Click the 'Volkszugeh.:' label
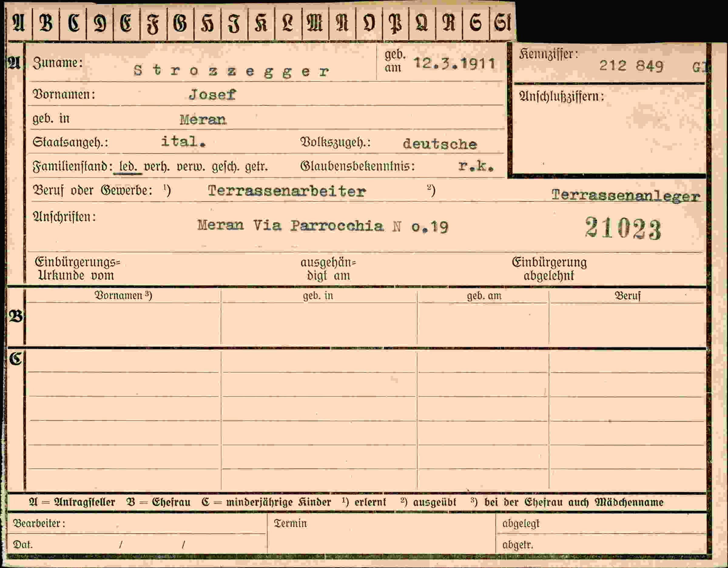 336,142
